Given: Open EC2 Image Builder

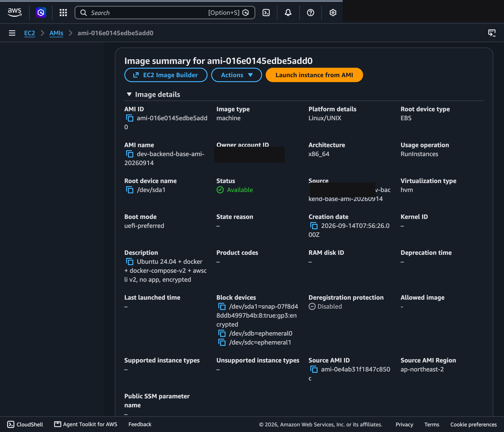Looking at the screenshot, I should click(x=166, y=75).
